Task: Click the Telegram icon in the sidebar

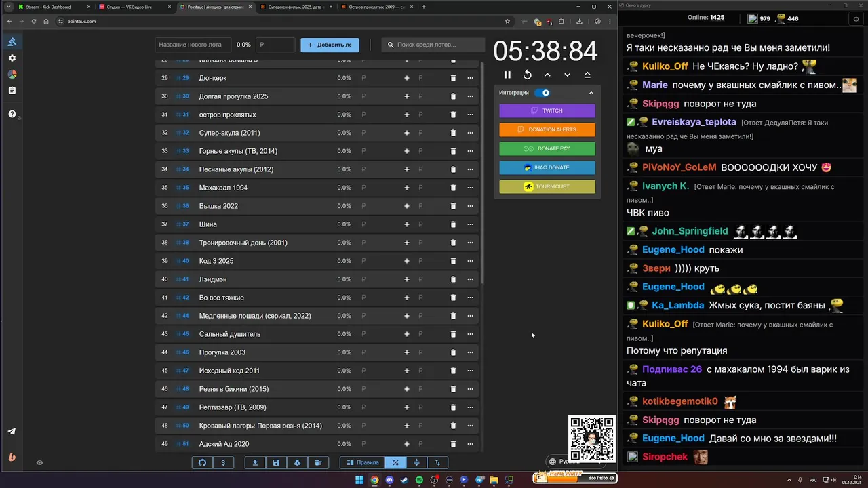Action: (12, 432)
